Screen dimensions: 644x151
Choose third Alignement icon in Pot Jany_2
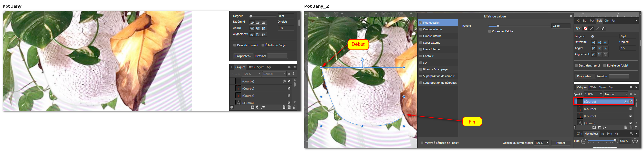[x=606, y=55]
